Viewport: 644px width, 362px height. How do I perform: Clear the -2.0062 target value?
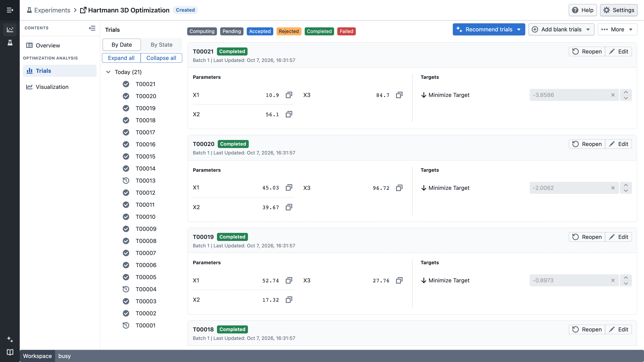(x=613, y=188)
